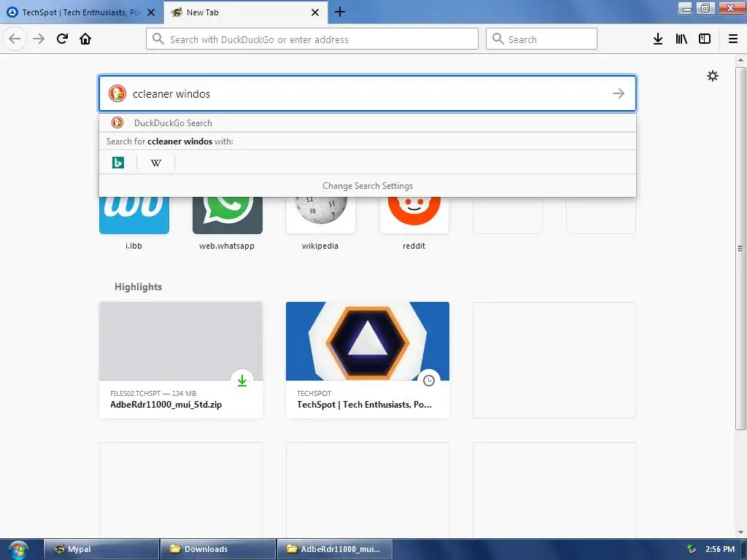The image size is (747, 560).
Task: Close the New Tab tab
Action: coord(315,12)
